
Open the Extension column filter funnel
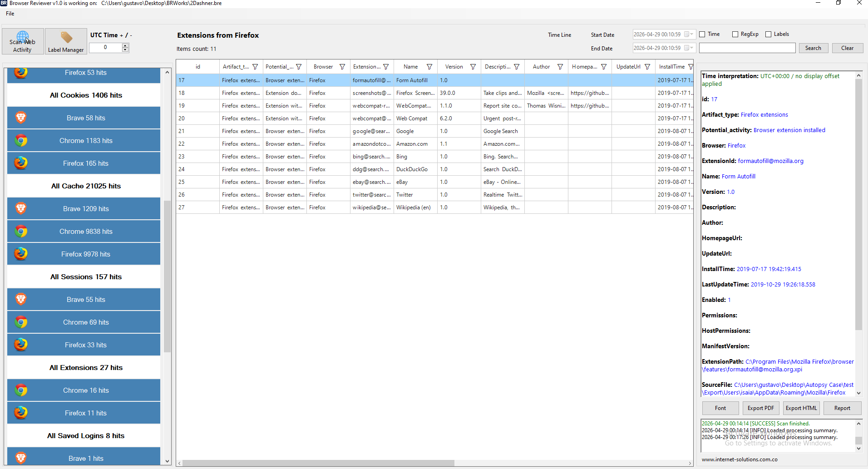[x=386, y=67]
